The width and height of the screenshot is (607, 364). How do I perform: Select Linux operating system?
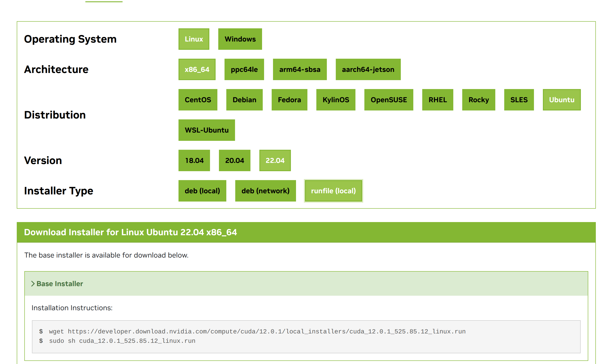(x=193, y=39)
